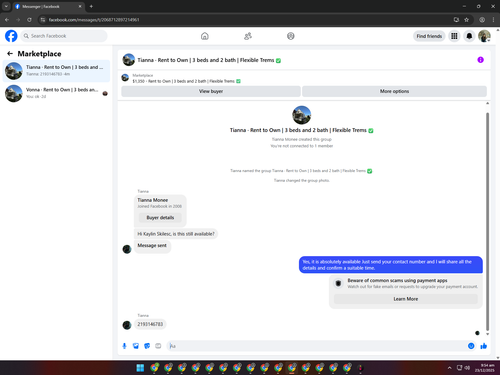
Task: Open the Tianna Rent to Own conversation
Action: click(56, 71)
